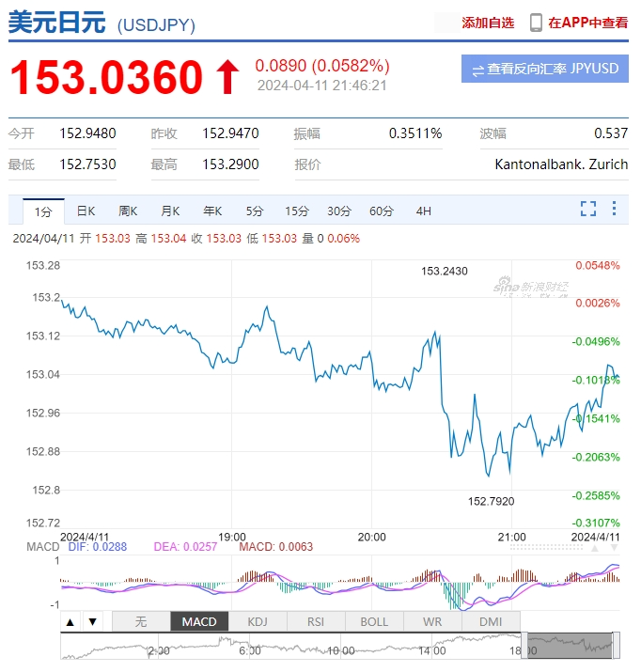Viewport: 641px width, 672px height.
Task: Click the red up arrow beside price
Action: [x=227, y=77]
